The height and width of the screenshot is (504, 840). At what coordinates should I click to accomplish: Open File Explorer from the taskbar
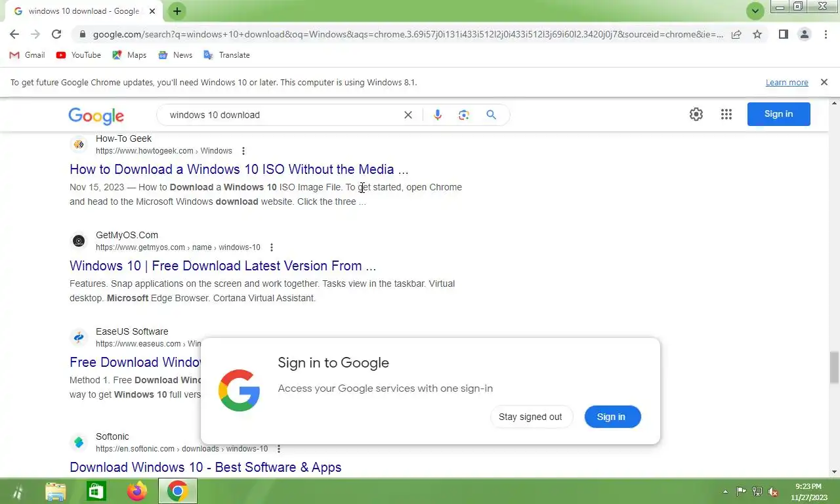pos(56,491)
